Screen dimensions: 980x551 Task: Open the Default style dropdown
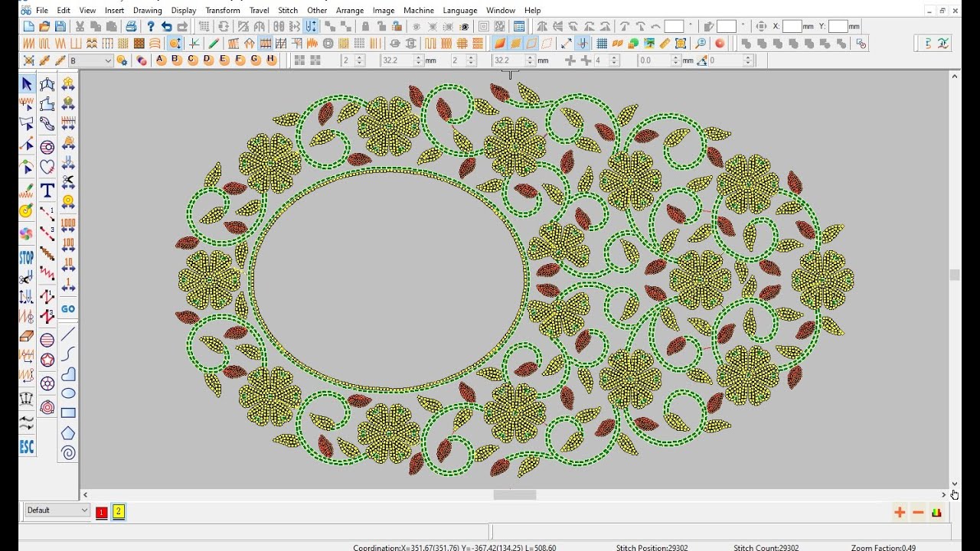[57, 510]
